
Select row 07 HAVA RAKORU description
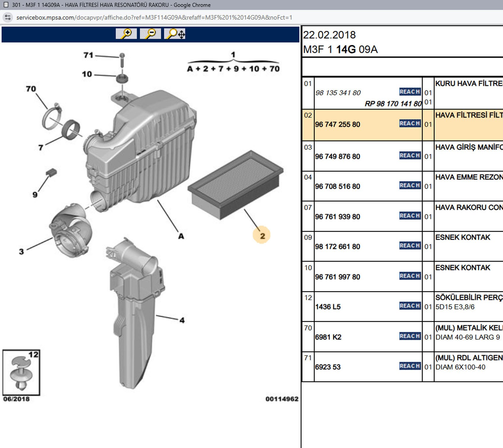coord(469,207)
